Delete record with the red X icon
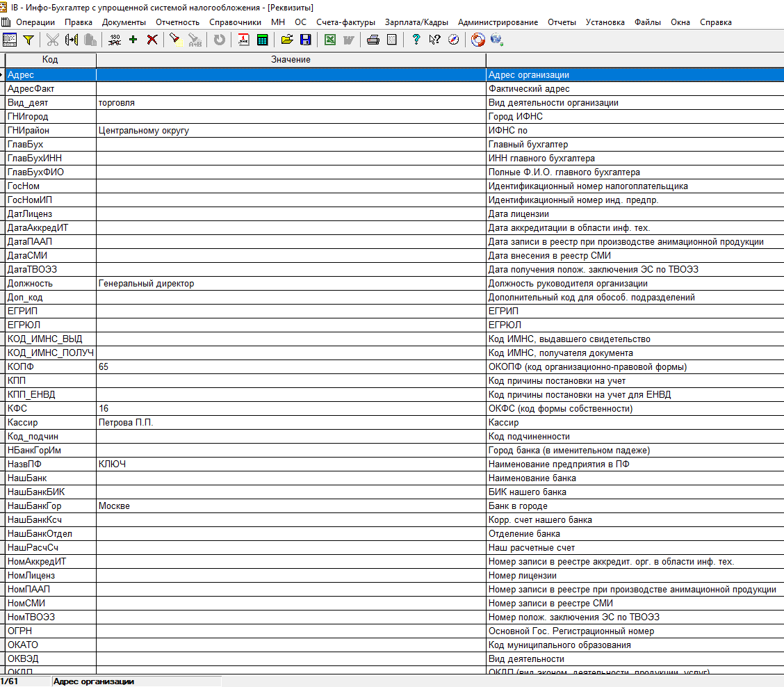The height and width of the screenshot is (687, 784). pyautogui.click(x=152, y=40)
